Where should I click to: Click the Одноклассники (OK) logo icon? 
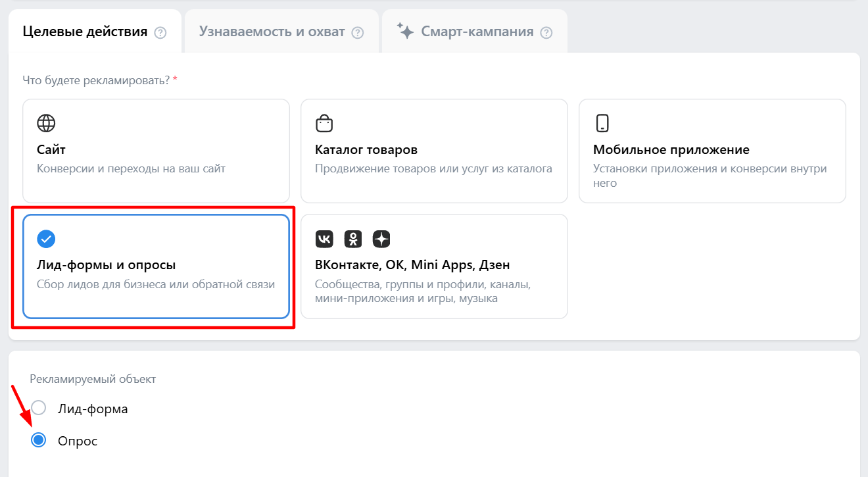[353, 239]
